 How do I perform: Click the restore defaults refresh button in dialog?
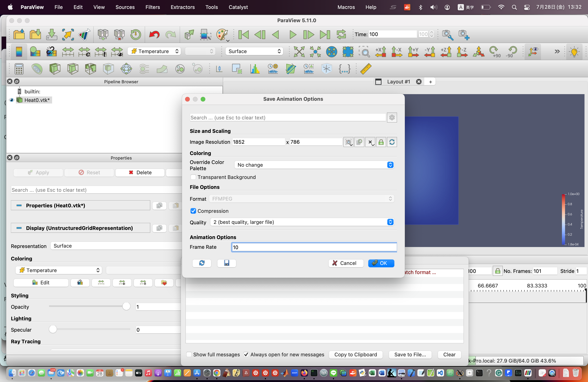(x=202, y=263)
